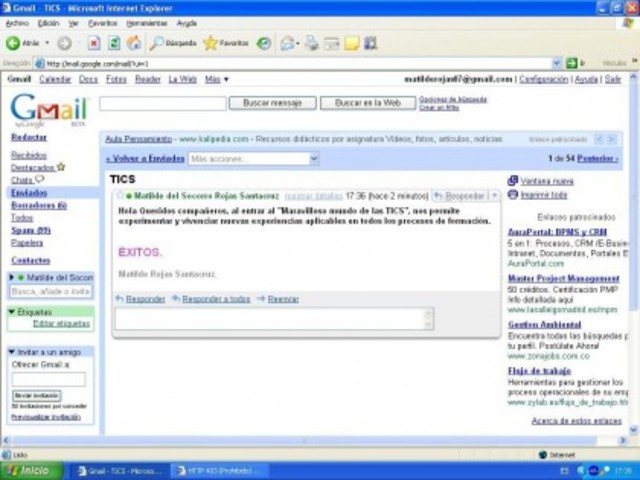Image resolution: width=640 pixels, height=480 pixels.
Task: Click the Editar etiquetas link
Action: (x=61, y=324)
